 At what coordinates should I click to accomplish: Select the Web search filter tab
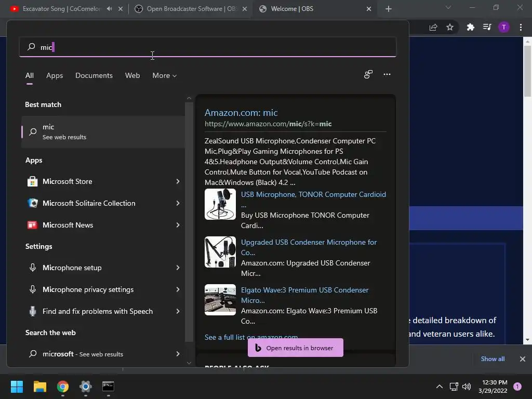tap(132, 76)
